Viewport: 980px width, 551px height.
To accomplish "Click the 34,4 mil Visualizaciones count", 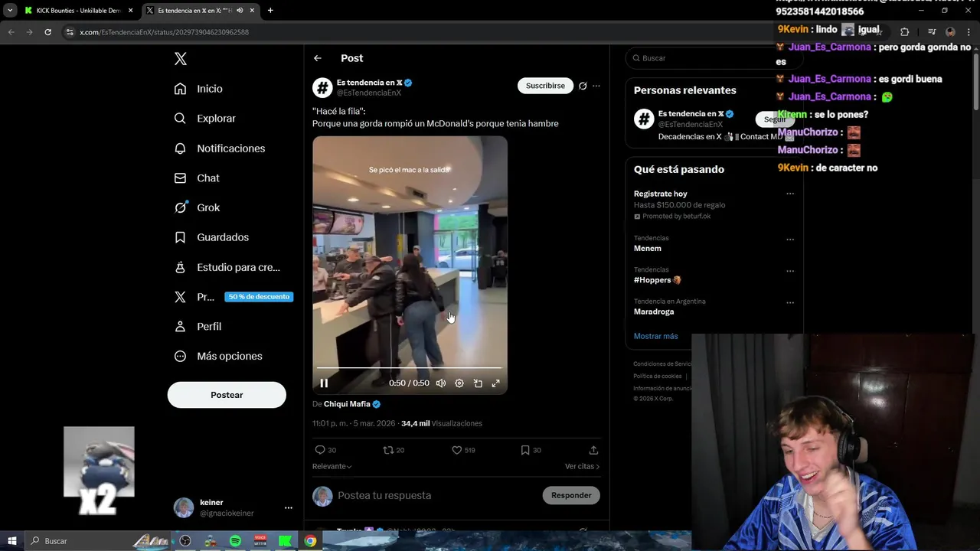I will pyautogui.click(x=442, y=423).
